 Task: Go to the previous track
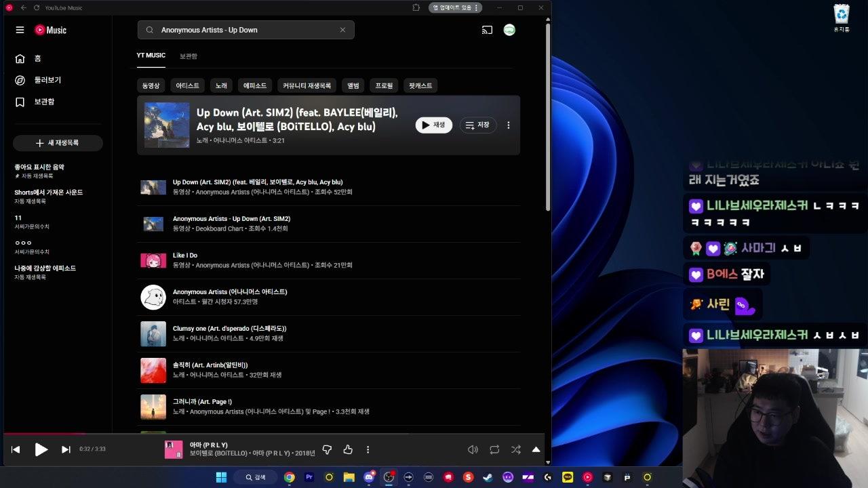16,449
